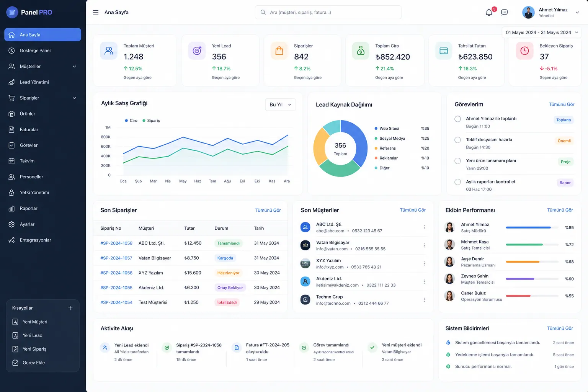Click the lead source donut chart
The image size is (588, 392).
point(340,149)
